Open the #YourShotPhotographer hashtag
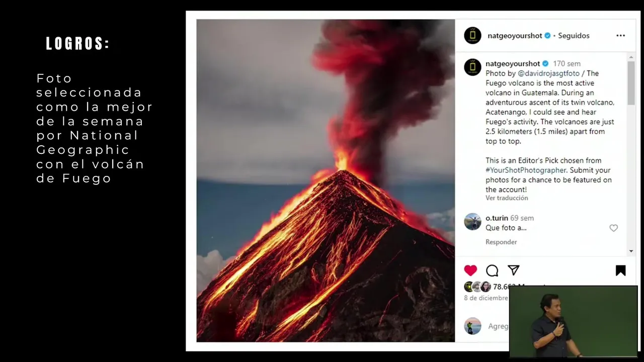This screenshot has width=644, height=362. [x=526, y=170]
